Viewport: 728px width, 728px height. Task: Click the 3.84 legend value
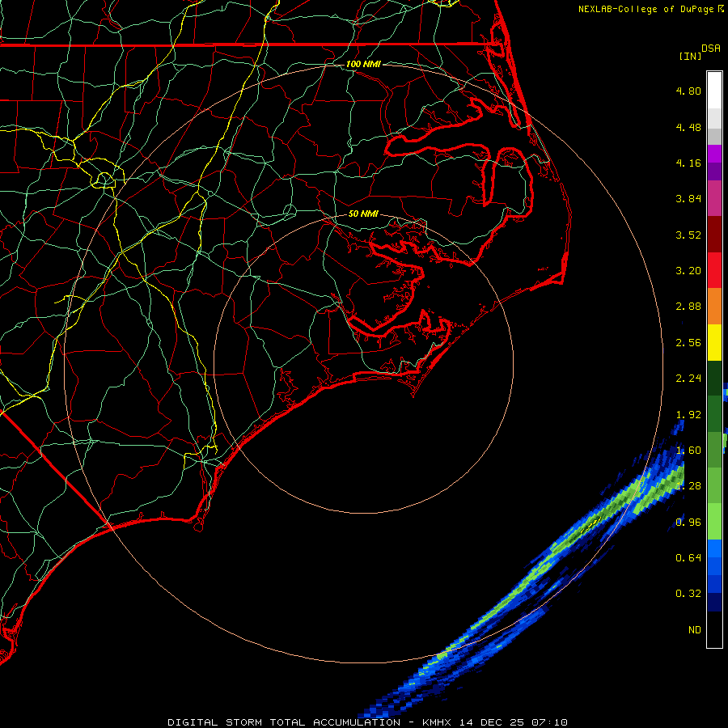point(688,199)
